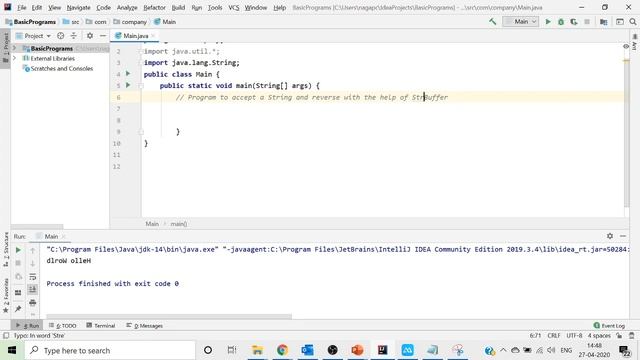Click the 4 spaces indent setting
The width and height of the screenshot is (640, 360).
(599, 336)
